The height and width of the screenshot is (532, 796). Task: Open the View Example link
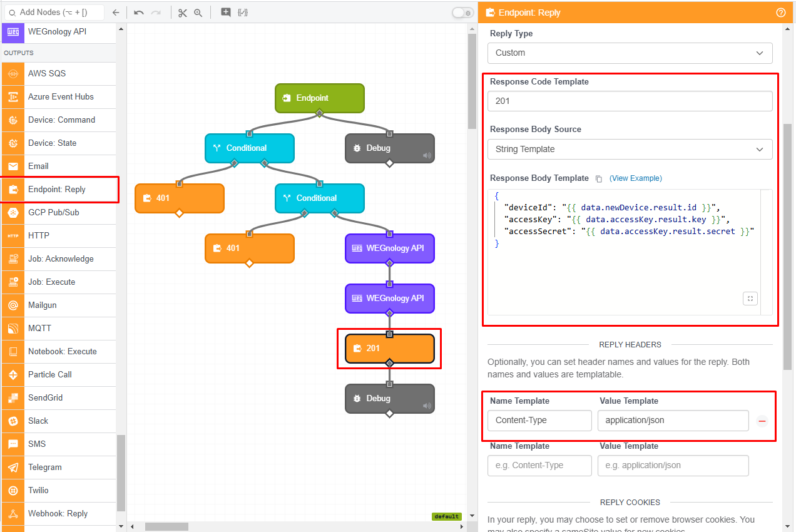636,178
